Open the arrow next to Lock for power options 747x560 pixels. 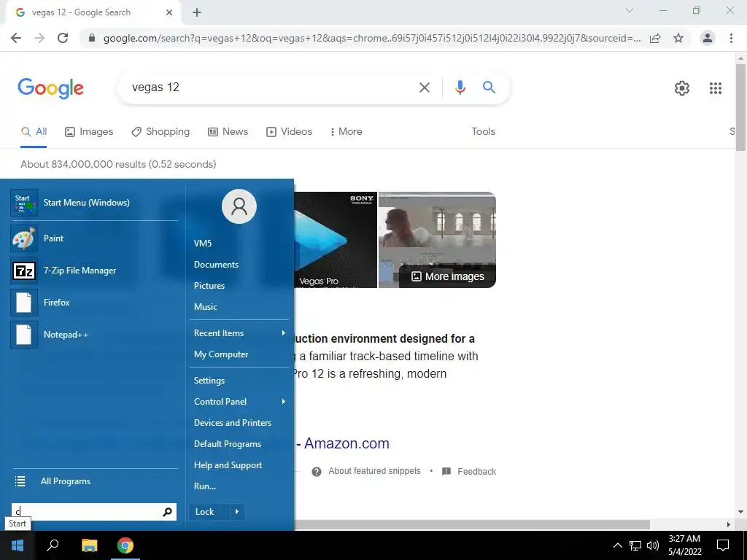pos(237,512)
